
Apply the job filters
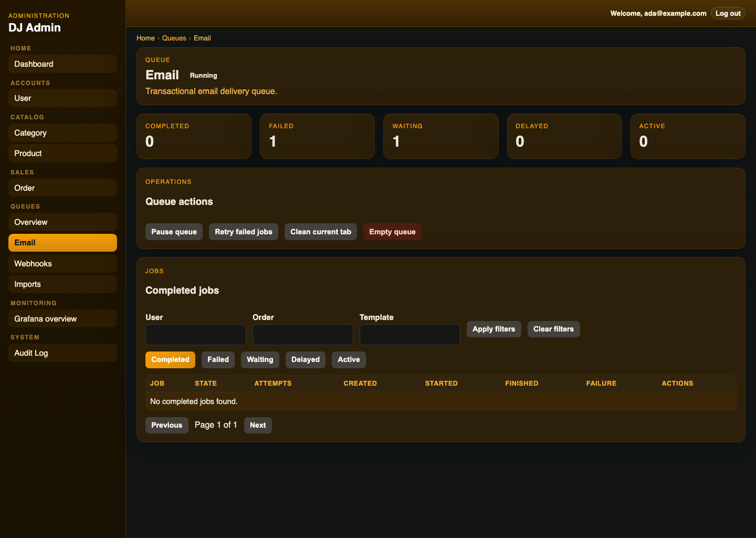[493, 329]
